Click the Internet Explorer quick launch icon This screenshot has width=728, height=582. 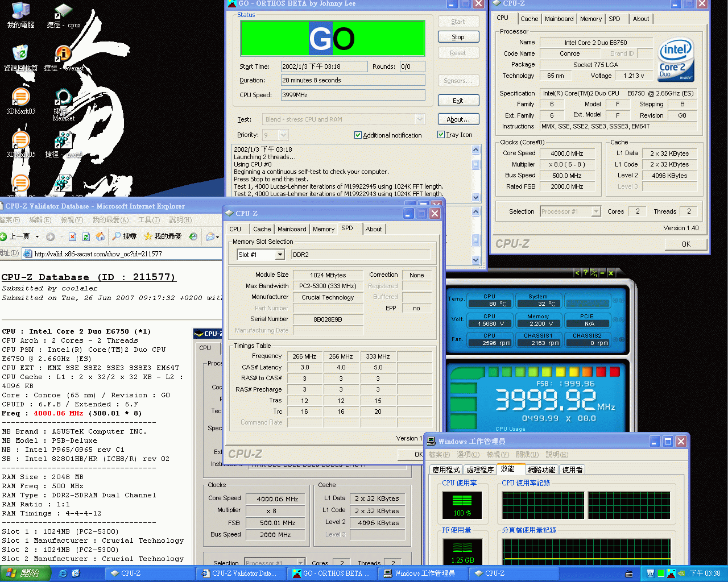pos(63,573)
